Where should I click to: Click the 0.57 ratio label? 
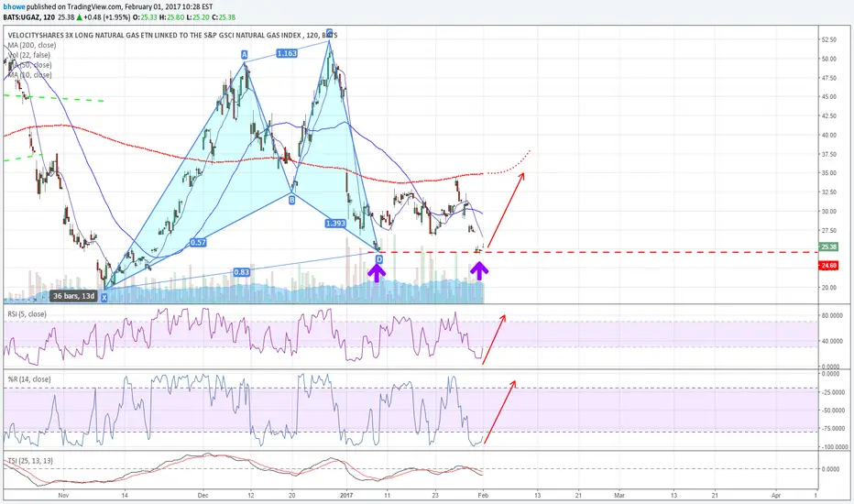198,243
